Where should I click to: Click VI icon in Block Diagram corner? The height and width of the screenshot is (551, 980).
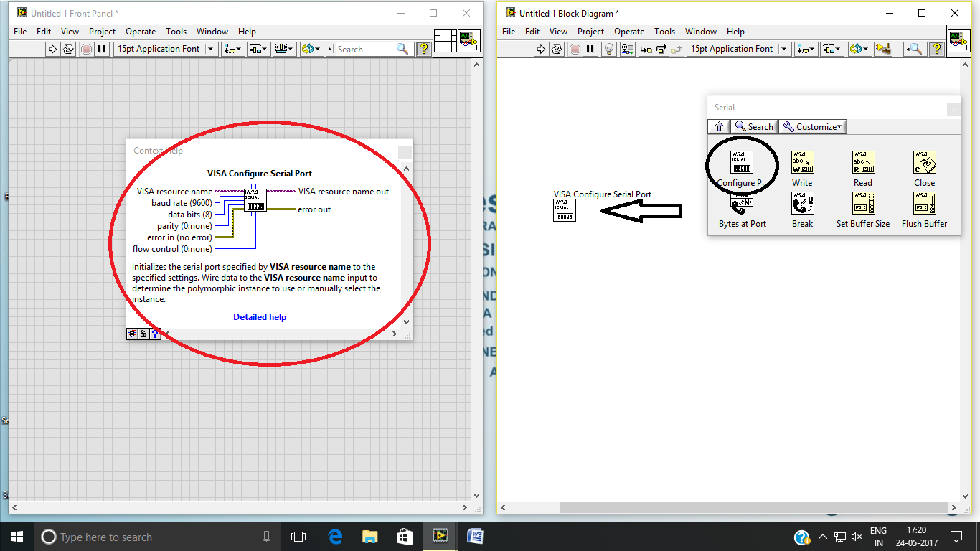pyautogui.click(x=959, y=41)
